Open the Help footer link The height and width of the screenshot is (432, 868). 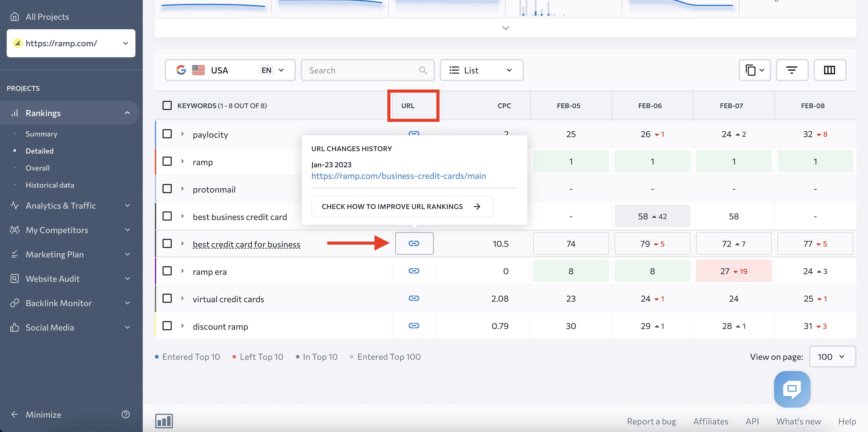(847, 421)
